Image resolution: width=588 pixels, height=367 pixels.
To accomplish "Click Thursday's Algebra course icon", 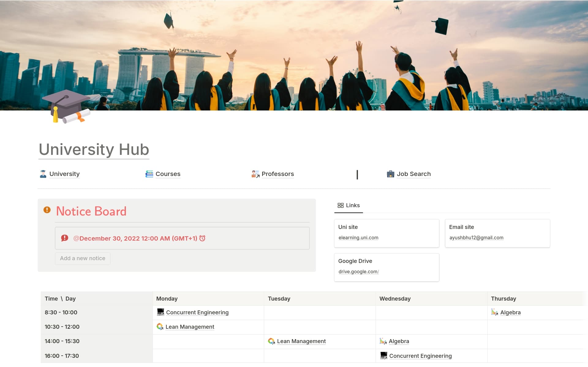I will 494,312.
